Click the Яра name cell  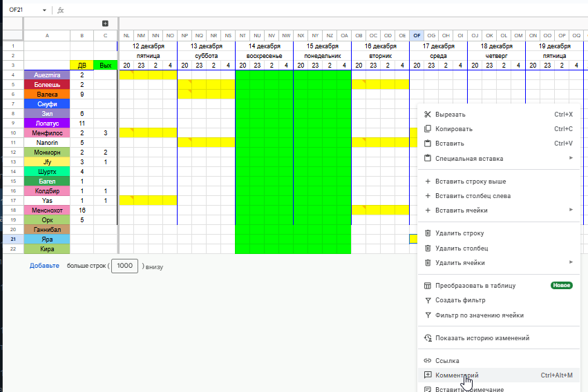[x=47, y=239]
